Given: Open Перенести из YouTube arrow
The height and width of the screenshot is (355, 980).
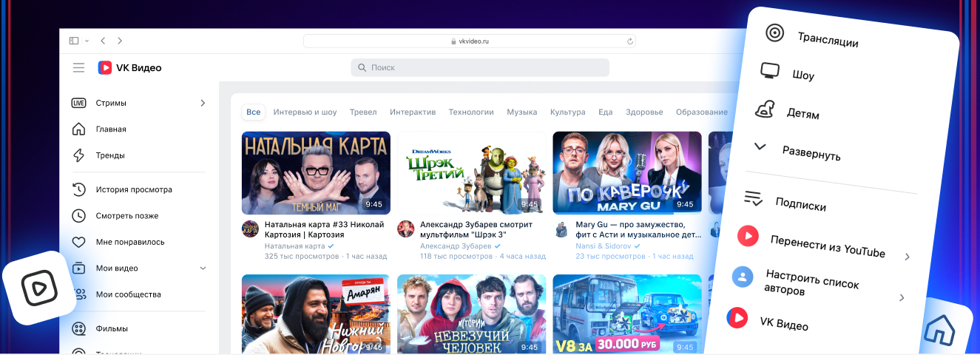Looking at the screenshot, I should [x=908, y=257].
